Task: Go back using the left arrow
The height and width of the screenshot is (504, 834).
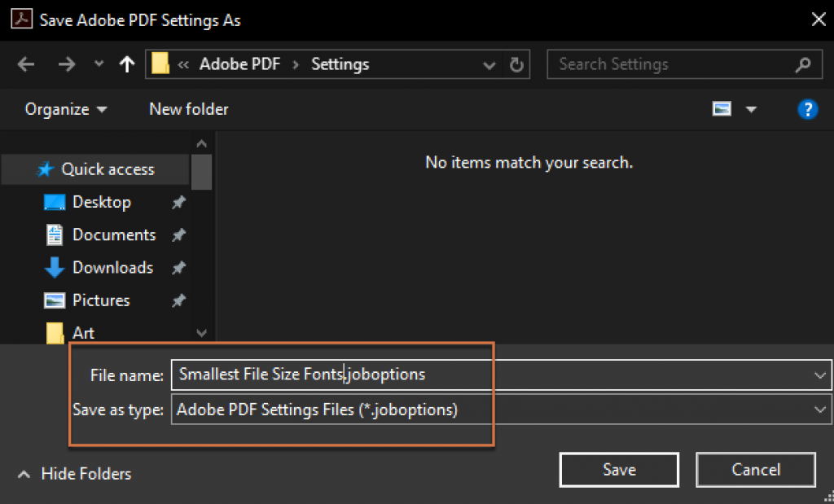Action: (25, 65)
